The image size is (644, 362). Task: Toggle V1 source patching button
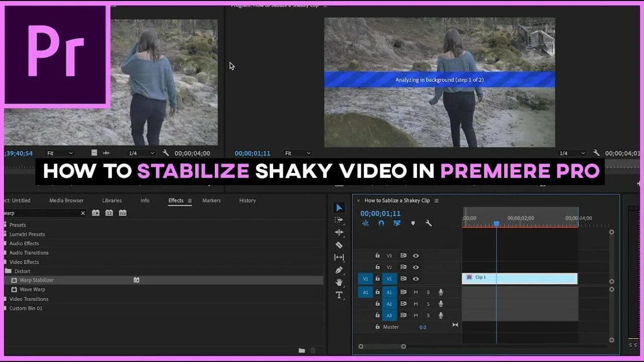365,279
